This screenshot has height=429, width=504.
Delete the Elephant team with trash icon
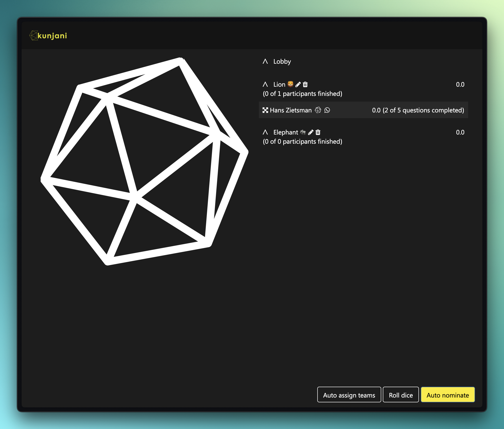tap(318, 132)
